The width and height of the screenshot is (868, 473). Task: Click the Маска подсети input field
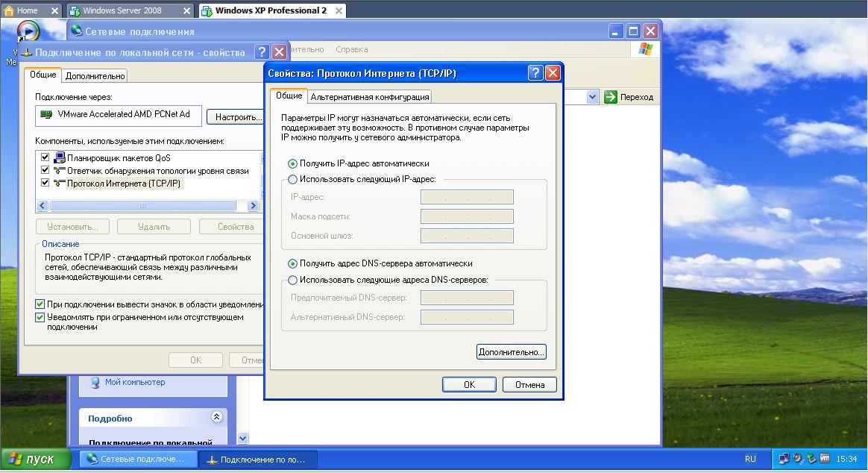pyautogui.click(x=467, y=216)
